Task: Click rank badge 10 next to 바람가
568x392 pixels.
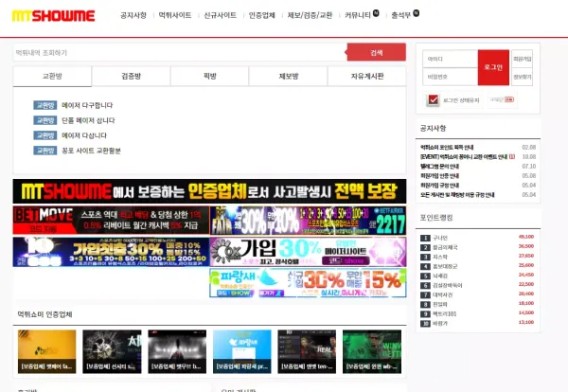Action: [x=425, y=323]
